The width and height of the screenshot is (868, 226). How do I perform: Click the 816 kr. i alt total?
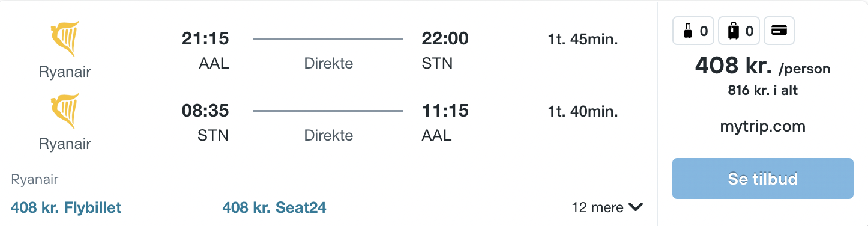pos(762,91)
